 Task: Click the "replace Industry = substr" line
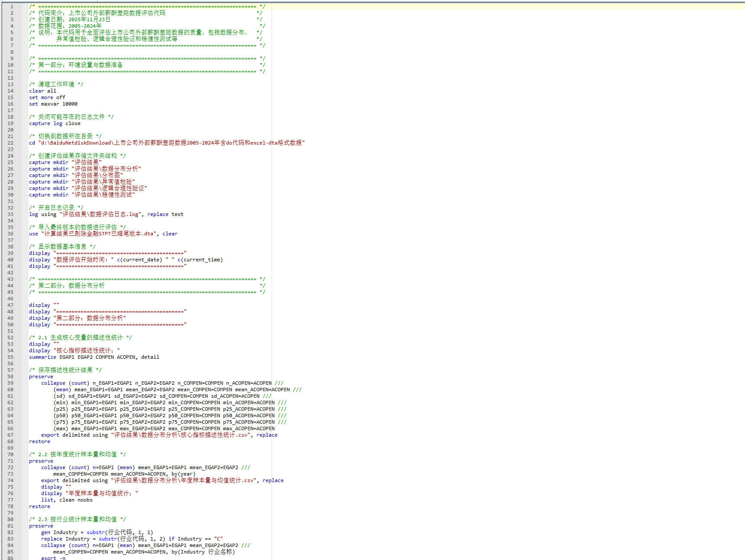coord(132,539)
